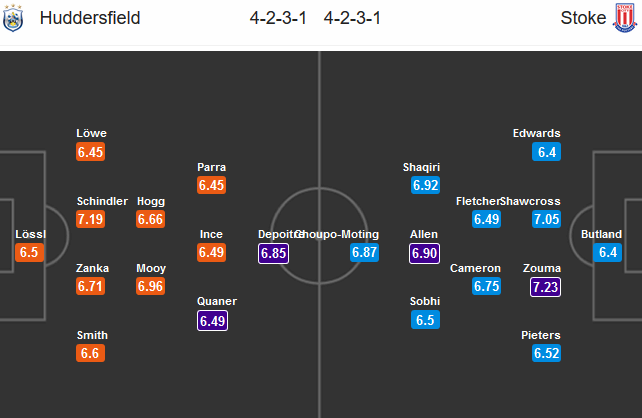
Task: Click the Stoke club crest icon
Action: [625, 19]
